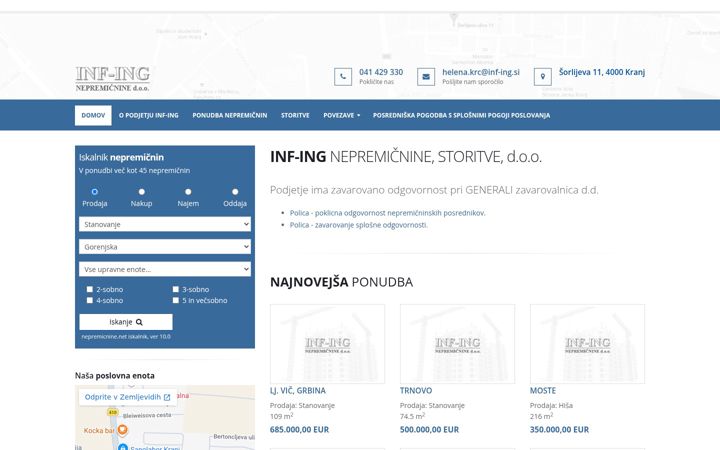The image size is (720, 450).
Task: Click the NAJNOVEJŠA PONUDBA heading
Action: pos(341,282)
